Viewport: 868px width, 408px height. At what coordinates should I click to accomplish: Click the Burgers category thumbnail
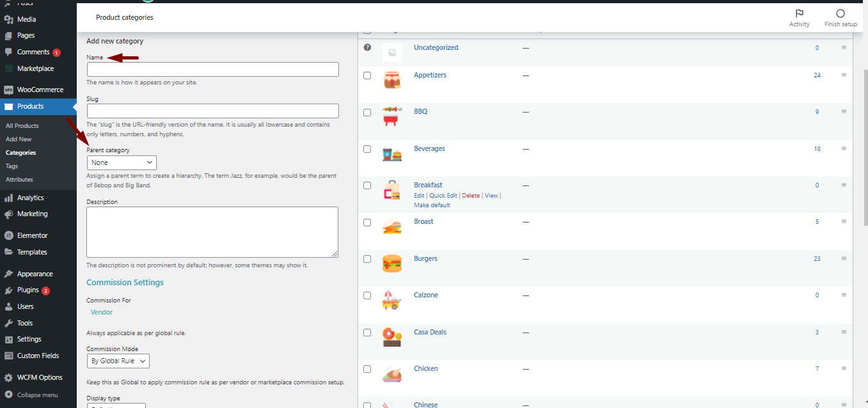[x=392, y=263]
